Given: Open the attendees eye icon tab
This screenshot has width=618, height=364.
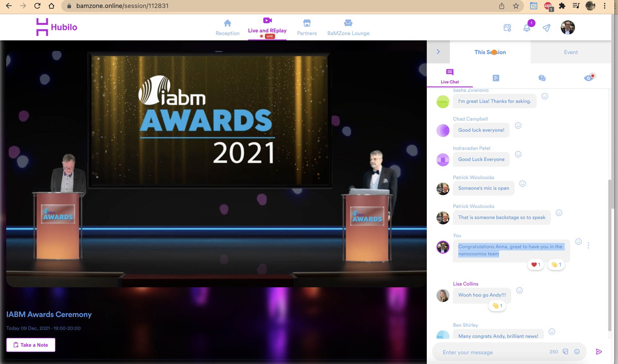Looking at the screenshot, I should (589, 78).
